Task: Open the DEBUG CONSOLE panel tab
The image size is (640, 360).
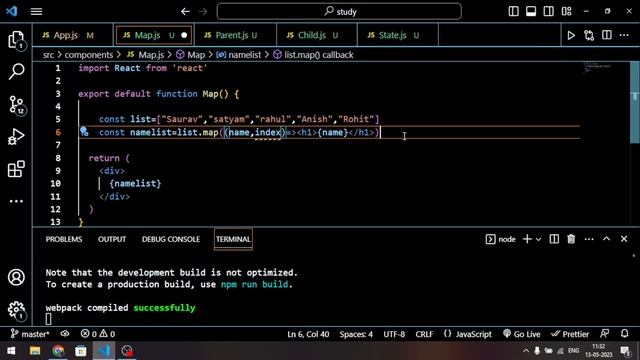Action: pyautogui.click(x=171, y=239)
